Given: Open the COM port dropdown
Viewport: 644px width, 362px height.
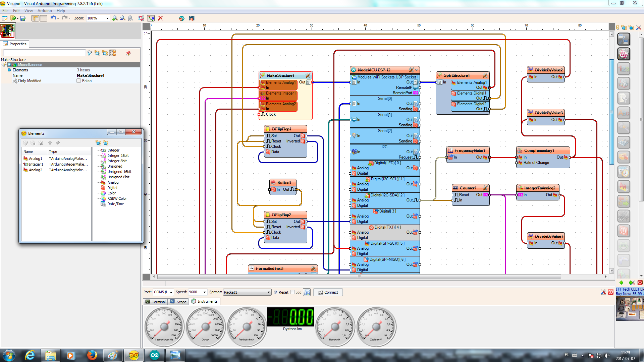Looking at the screenshot, I should pos(171,292).
